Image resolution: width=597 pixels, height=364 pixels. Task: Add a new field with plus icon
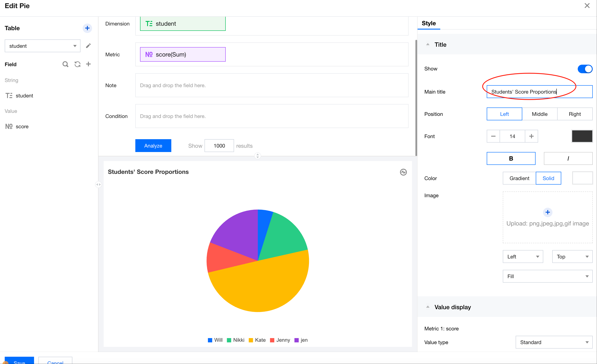(x=88, y=64)
